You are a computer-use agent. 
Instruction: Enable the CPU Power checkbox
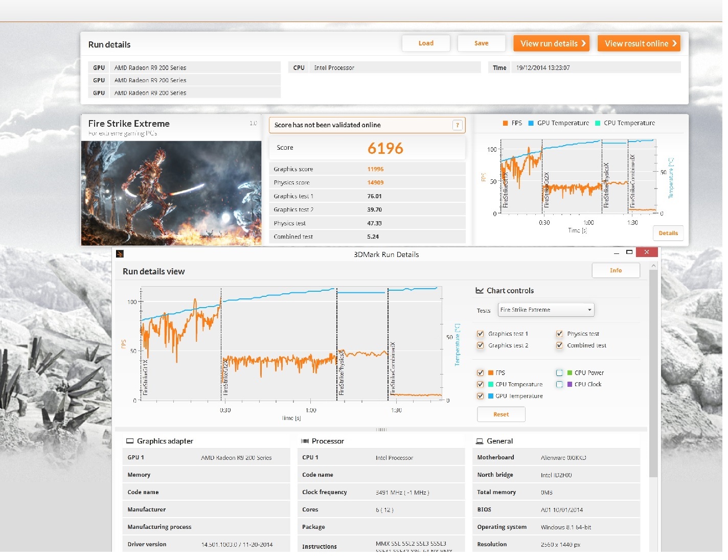pyautogui.click(x=559, y=372)
